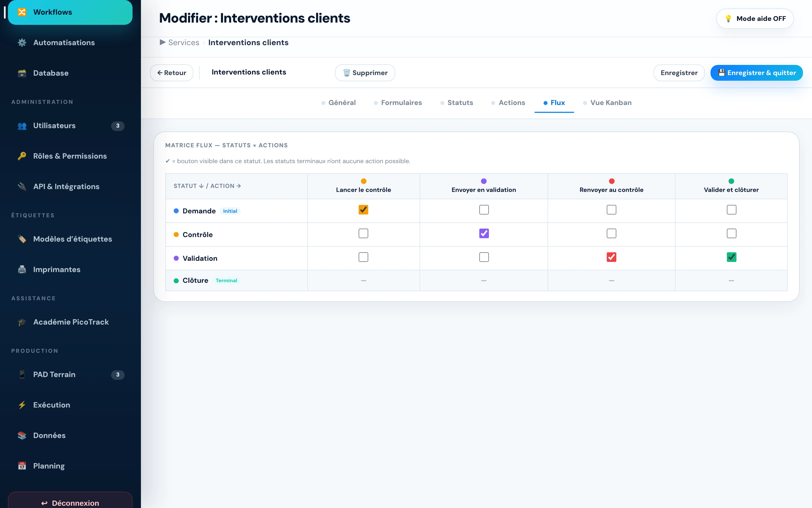This screenshot has height=508, width=812.
Task: Open Workflows in the sidebar
Action: click(x=70, y=12)
